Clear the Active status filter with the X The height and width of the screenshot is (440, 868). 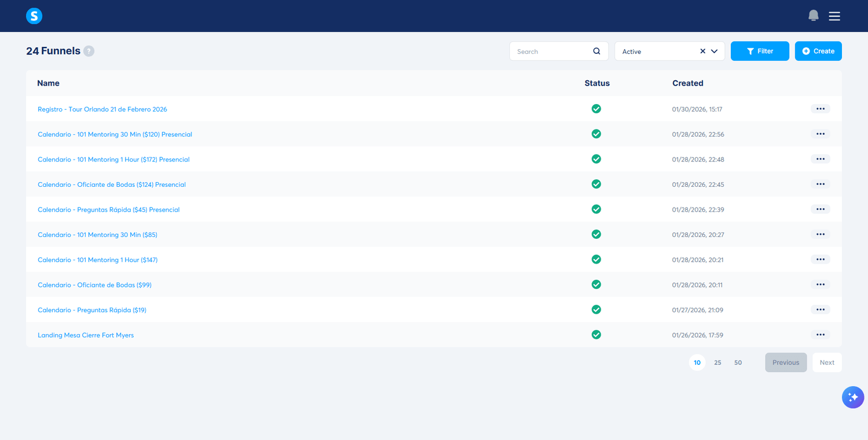[x=702, y=51]
